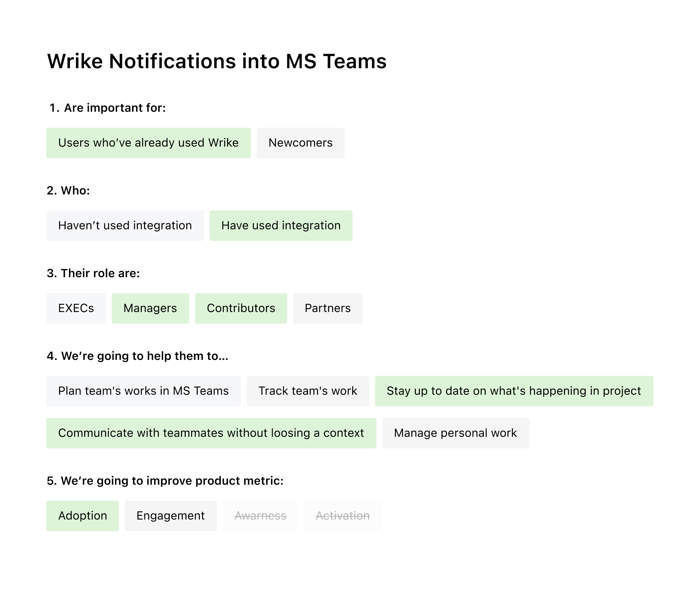Toggle the Newcomers option

tap(300, 143)
